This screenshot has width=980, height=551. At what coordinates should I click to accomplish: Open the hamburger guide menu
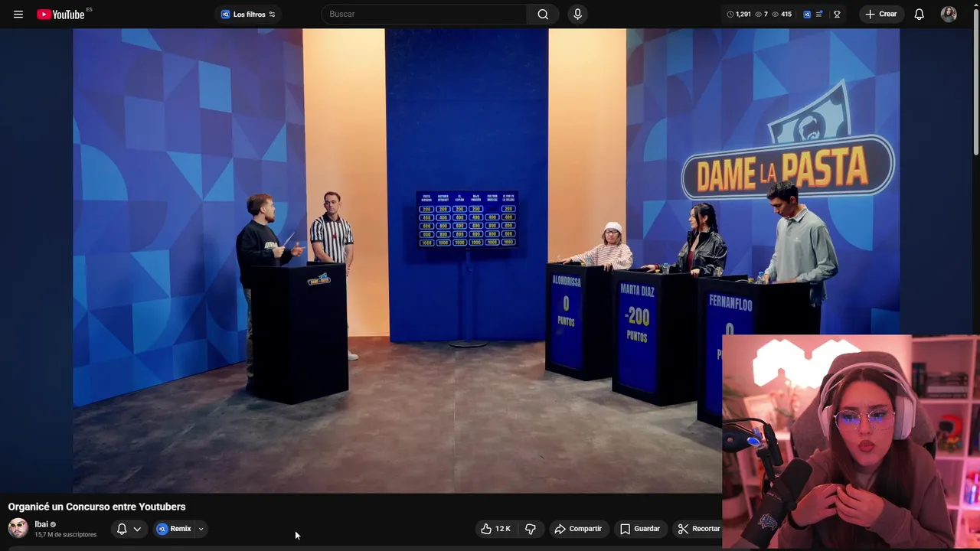click(x=18, y=15)
